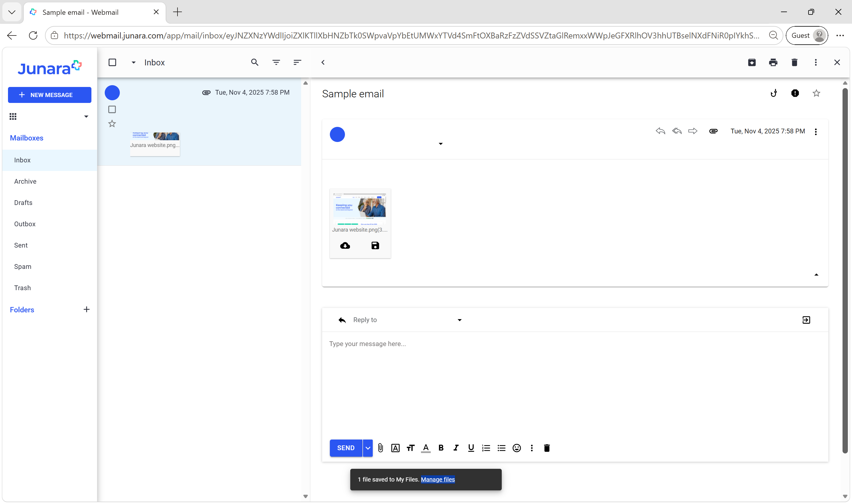This screenshot has width=852, height=504.
Task: Open the Junara website.png thumbnail in list
Action: pos(155,144)
